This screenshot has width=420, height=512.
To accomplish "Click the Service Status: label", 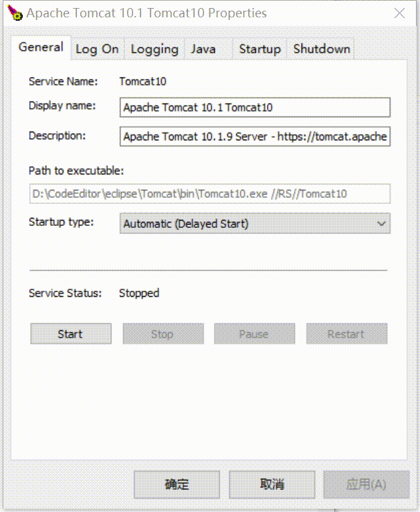I will coord(66,293).
